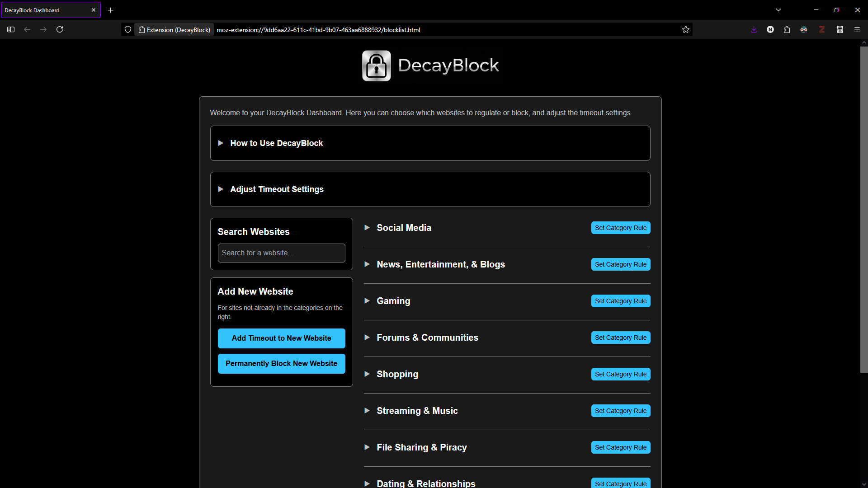
Task: Open a new browser tab
Action: tap(111, 10)
